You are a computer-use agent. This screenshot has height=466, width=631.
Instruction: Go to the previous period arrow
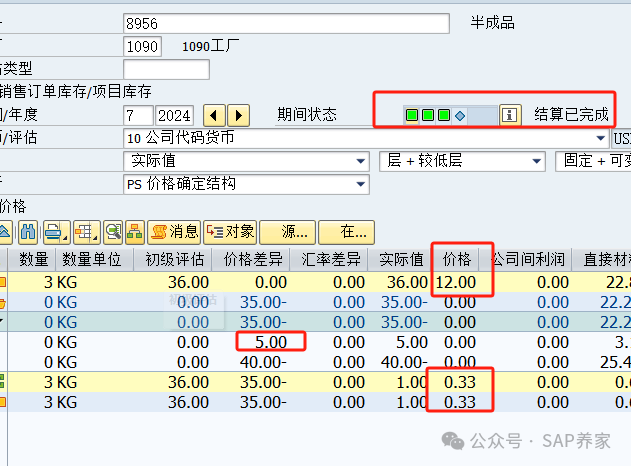tap(214, 116)
